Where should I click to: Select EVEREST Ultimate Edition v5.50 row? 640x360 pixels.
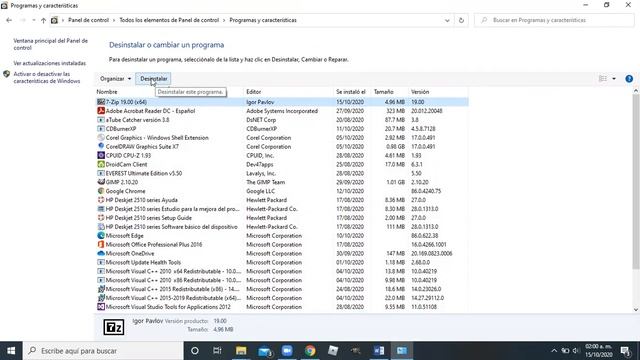(x=282, y=173)
